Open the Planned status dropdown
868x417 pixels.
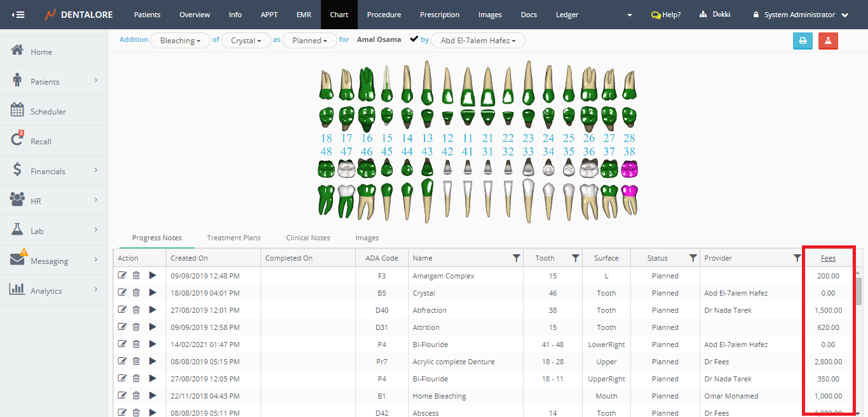tap(309, 41)
